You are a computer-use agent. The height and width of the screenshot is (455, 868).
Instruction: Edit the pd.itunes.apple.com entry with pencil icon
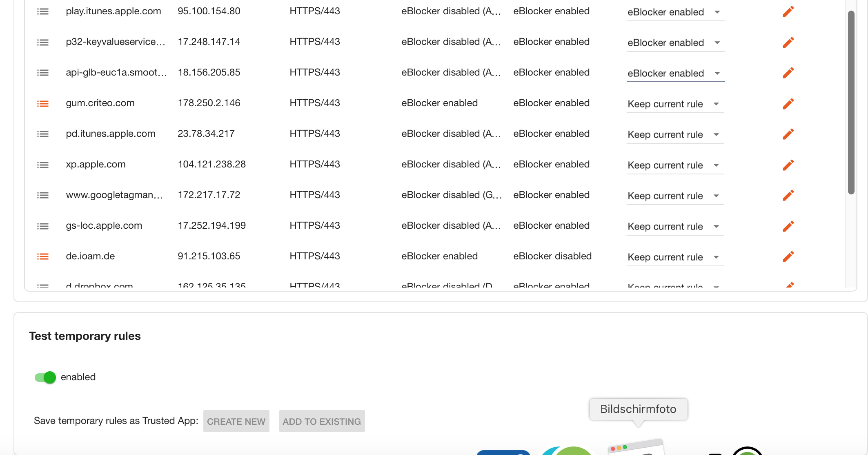point(788,134)
